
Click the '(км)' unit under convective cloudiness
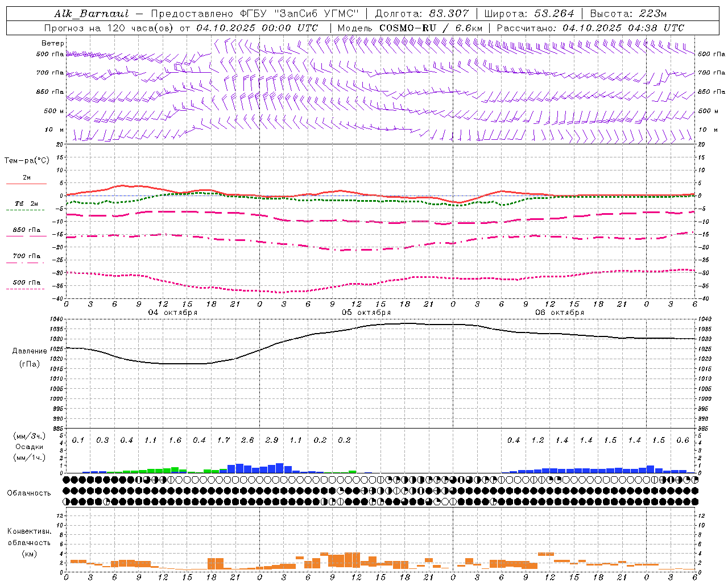30,554
